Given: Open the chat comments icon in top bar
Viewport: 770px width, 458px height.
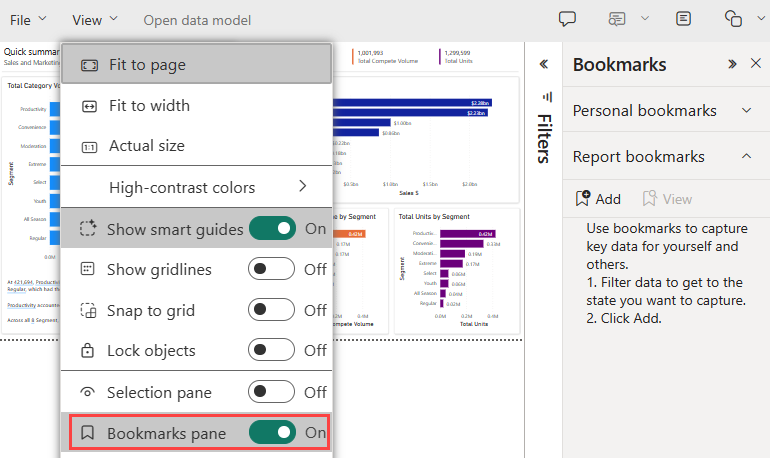Looking at the screenshot, I should [x=616, y=19].
